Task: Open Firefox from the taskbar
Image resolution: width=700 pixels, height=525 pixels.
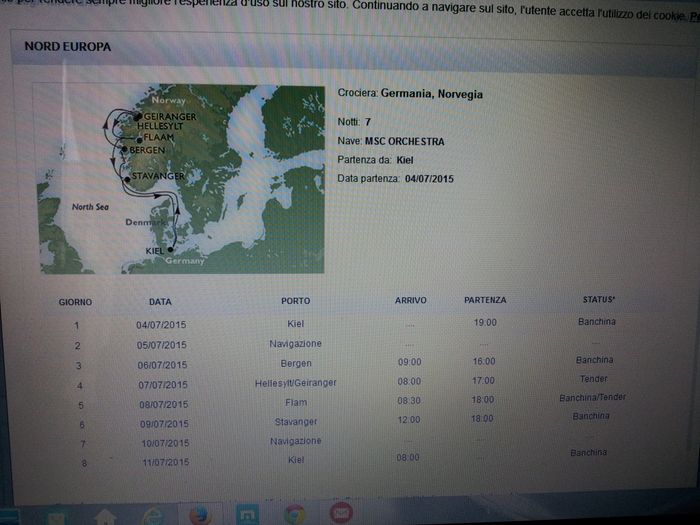Action: point(199,516)
